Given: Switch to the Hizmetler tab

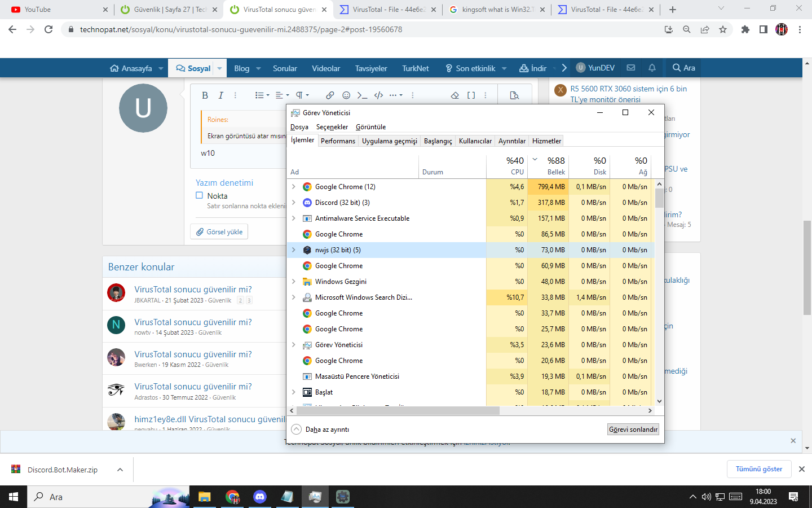Looking at the screenshot, I should click(x=547, y=141).
